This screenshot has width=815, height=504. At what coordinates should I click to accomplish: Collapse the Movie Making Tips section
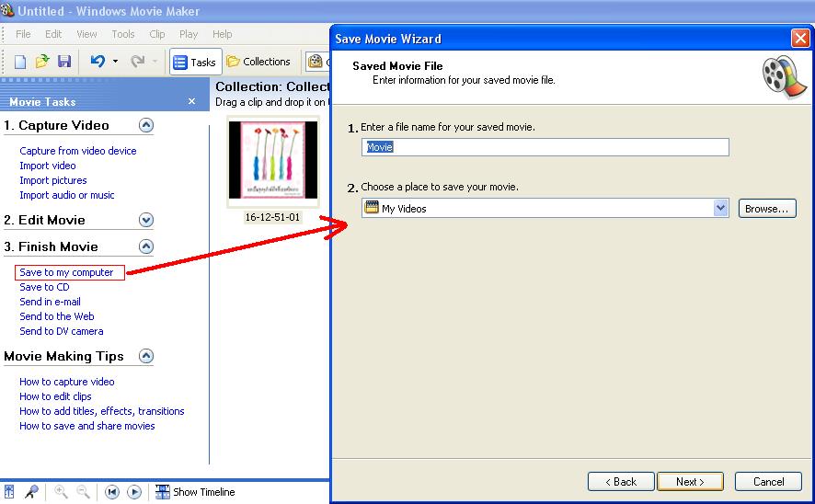146,356
